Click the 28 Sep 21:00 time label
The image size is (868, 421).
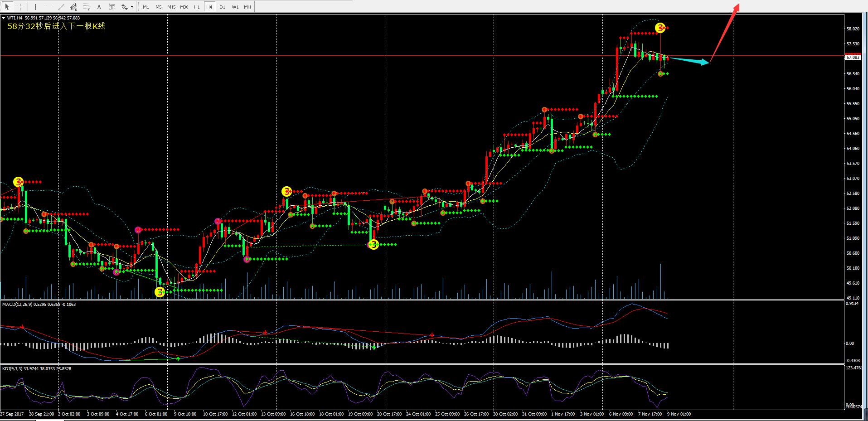coord(42,414)
